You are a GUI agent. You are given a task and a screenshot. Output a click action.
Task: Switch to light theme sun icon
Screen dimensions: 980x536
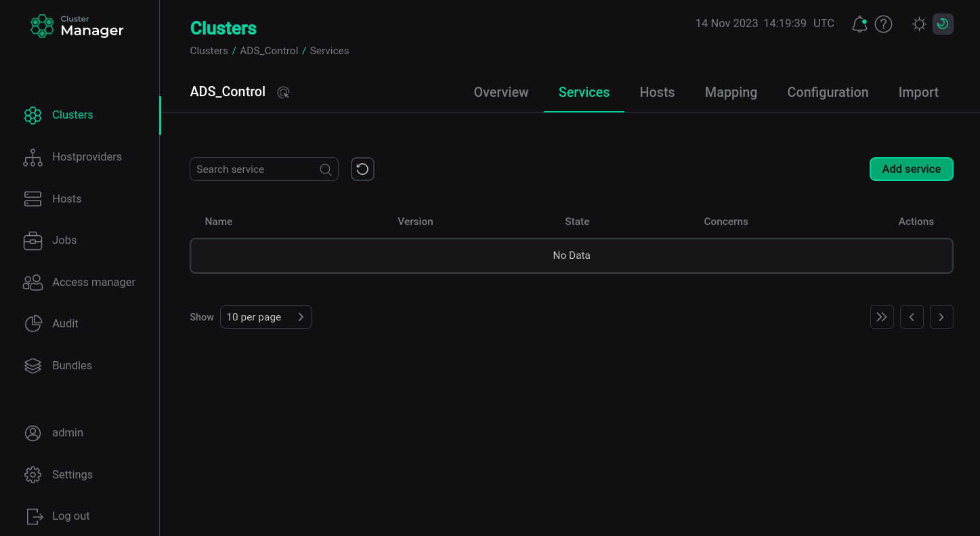(919, 24)
